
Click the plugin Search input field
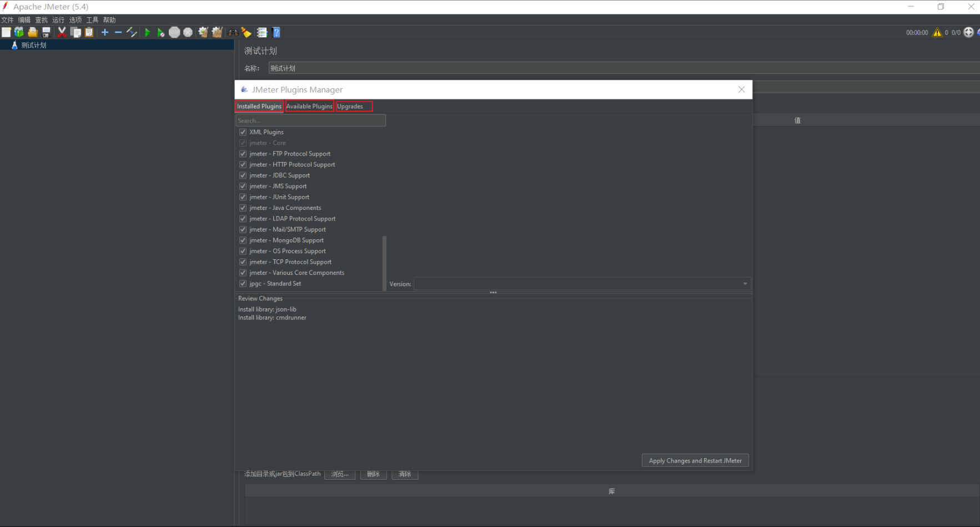[x=310, y=121]
